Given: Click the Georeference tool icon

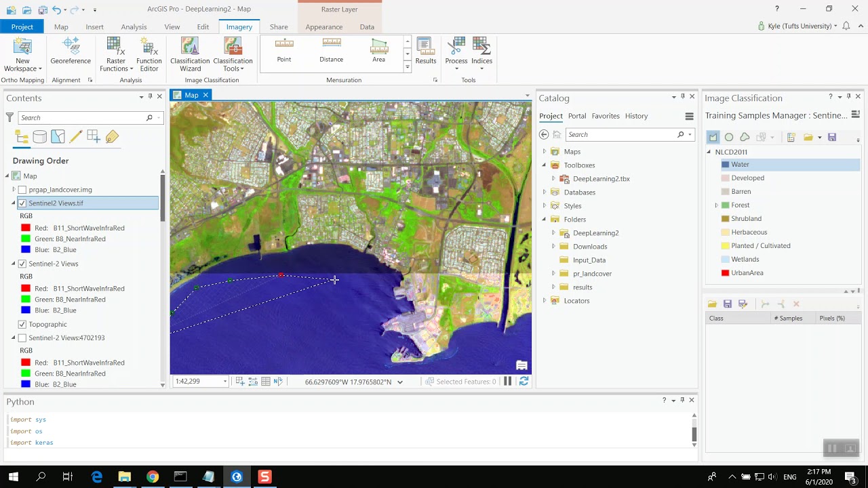Looking at the screenshot, I should click(71, 46).
